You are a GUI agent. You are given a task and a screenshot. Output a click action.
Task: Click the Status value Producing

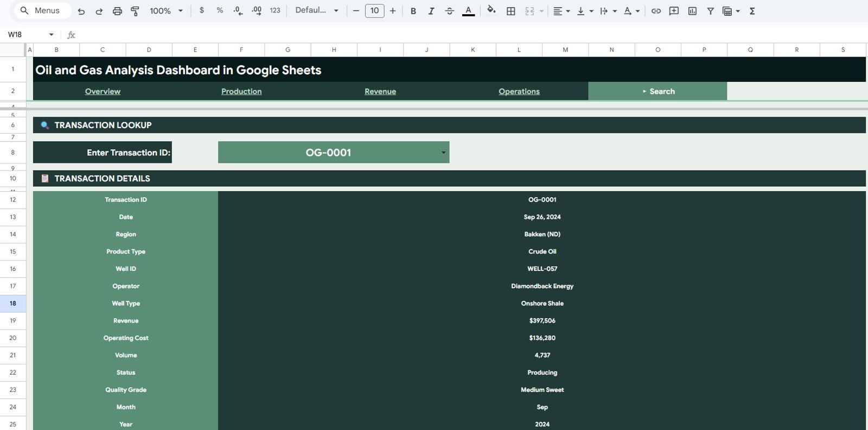pyautogui.click(x=542, y=372)
